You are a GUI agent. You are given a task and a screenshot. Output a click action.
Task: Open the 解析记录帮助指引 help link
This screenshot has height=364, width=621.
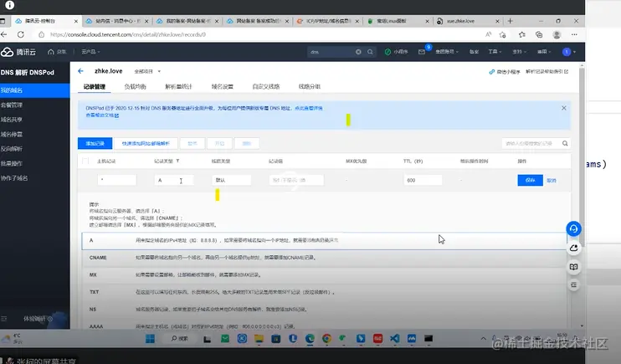point(547,72)
